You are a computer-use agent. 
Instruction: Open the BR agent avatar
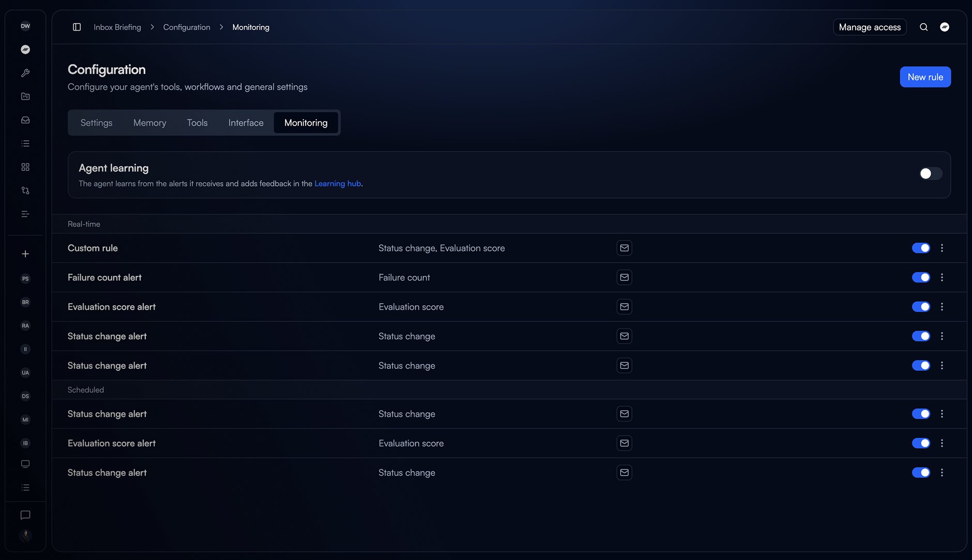pyautogui.click(x=25, y=302)
